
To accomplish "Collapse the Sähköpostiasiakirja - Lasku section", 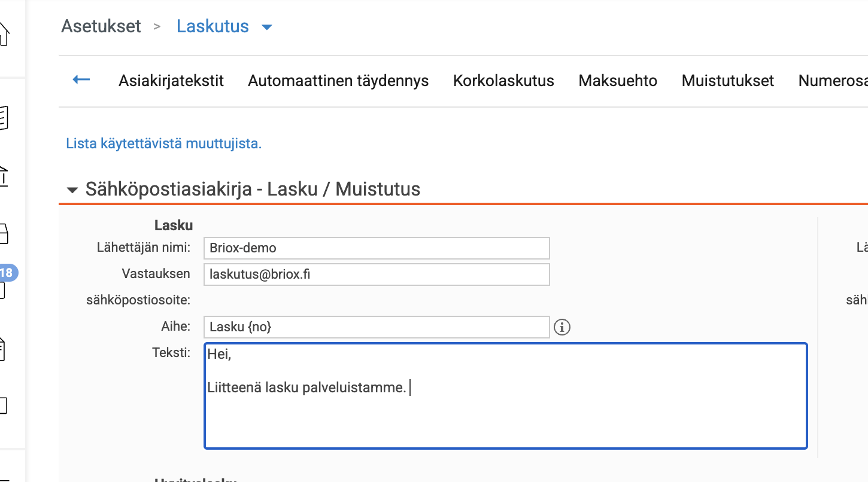I will 72,190.
